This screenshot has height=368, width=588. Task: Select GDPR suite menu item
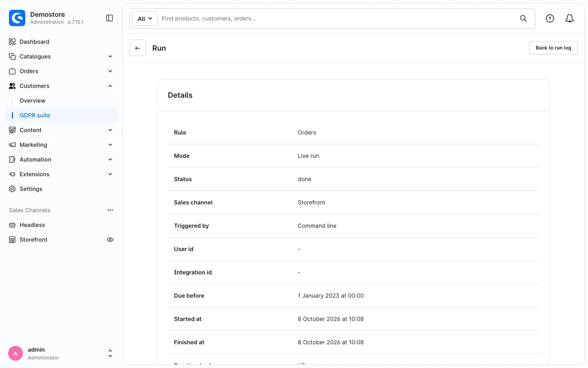click(61, 115)
